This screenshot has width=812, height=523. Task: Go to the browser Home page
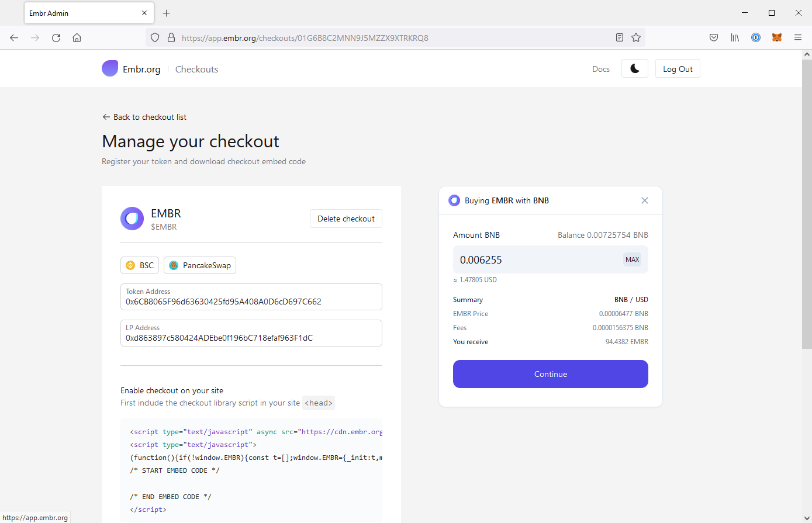pos(77,38)
